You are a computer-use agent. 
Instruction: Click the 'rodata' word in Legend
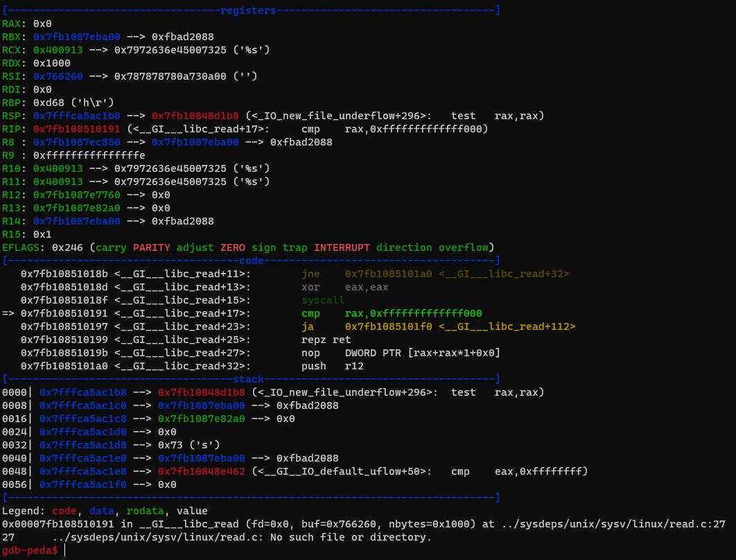click(x=145, y=511)
